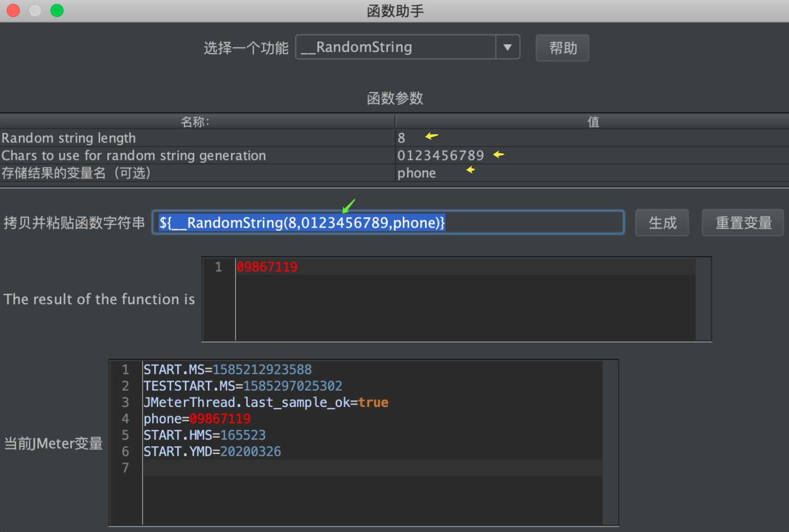Screen dimensions: 789x532
Task: Click the function string input field
Action: click(388, 223)
